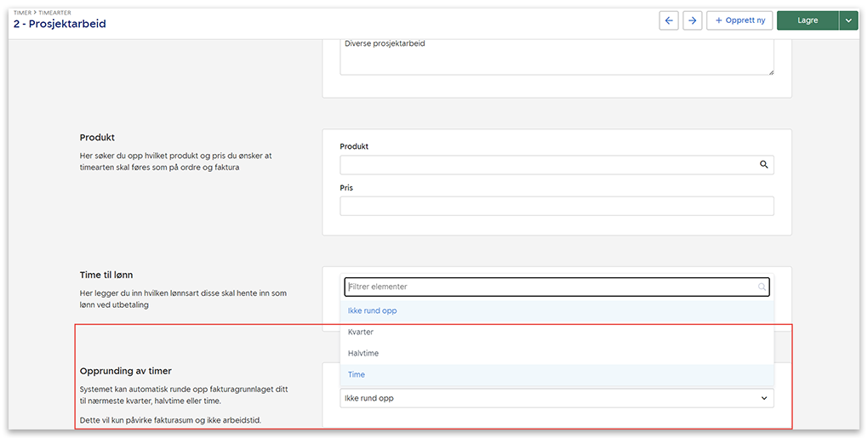Click into the Pris input field
The width and height of the screenshot is (868, 438).
click(x=557, y=206)
